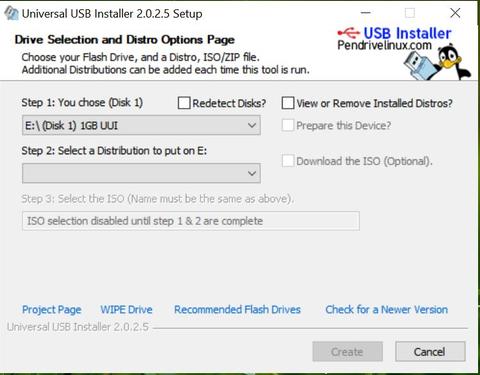Image resolution: width=480 pixels, height=375 pixels.
Task: Click the Cancel button
Action: pyautogui.click(x=430, y=352)
